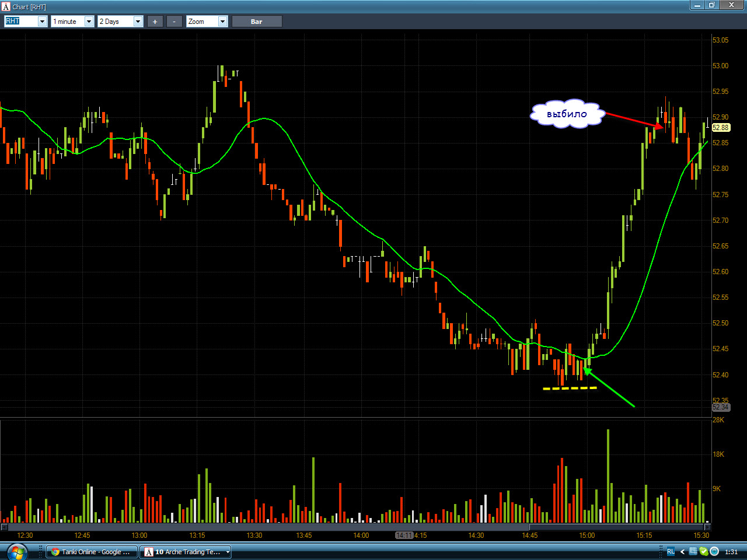
Task: Minimize the Chart RHT window
Action: 697,5
